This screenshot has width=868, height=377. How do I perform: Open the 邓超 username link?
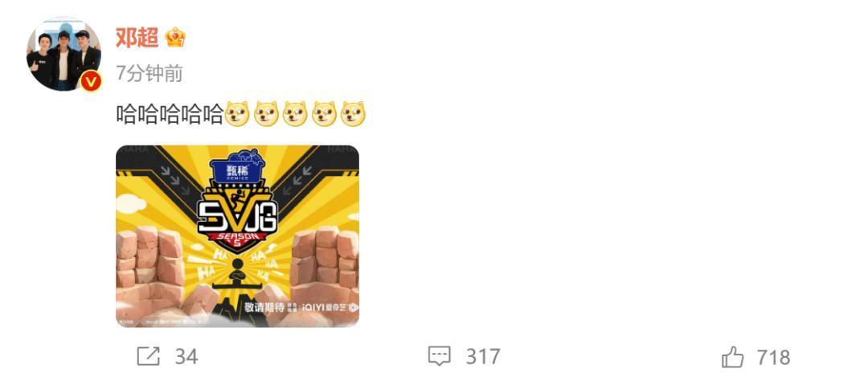click(137, 37)
